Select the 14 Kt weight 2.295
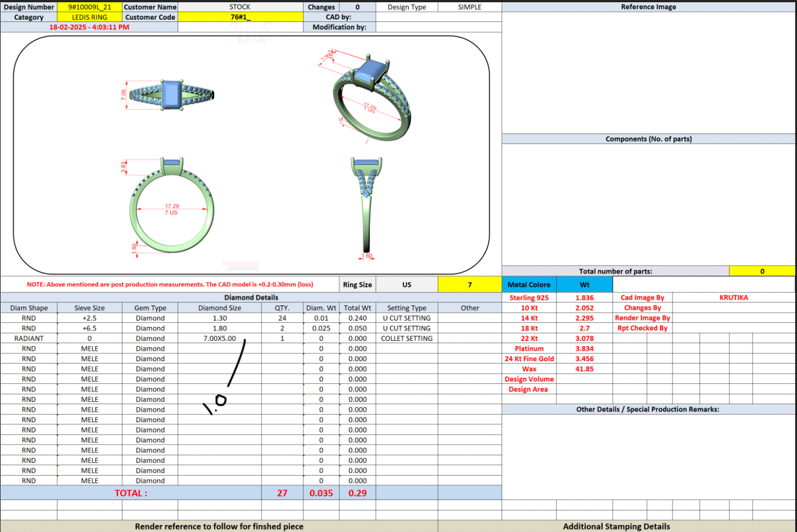Viewport: 797px width, 532px height. (x=585, y=318)
